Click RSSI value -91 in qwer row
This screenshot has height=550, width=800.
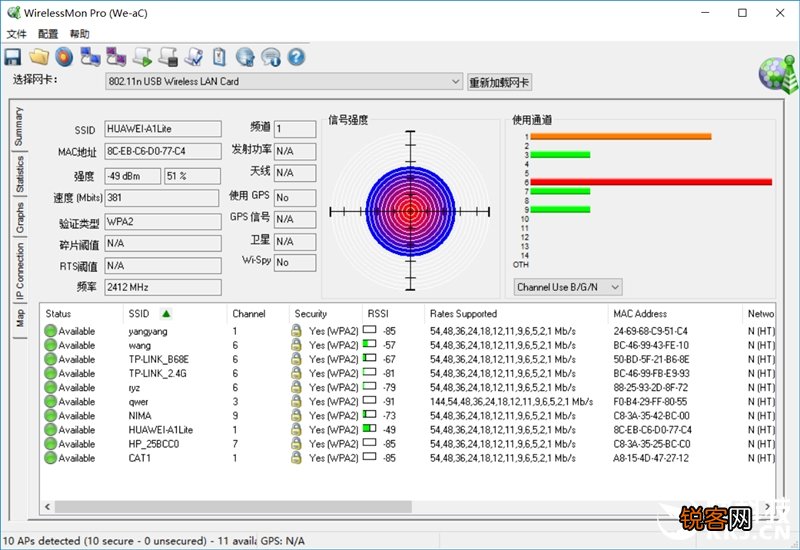tap(389, 402)
